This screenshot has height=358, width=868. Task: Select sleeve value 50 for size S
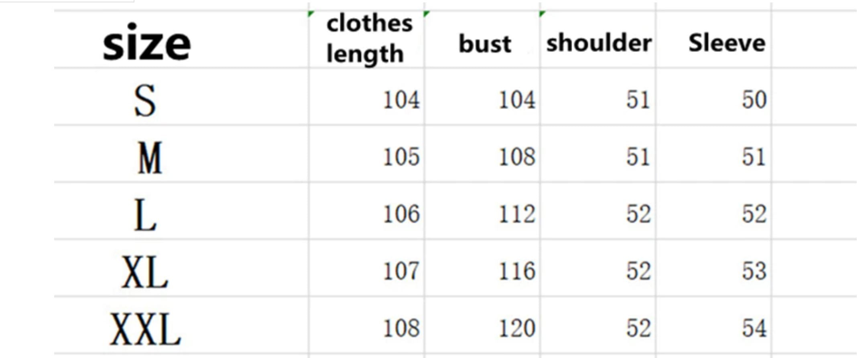754,99
